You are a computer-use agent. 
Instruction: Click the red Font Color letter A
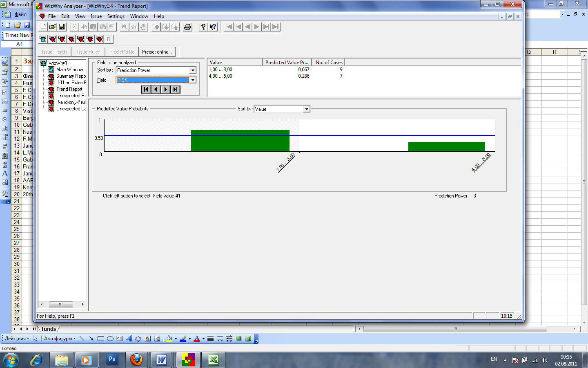pyautogui.click(x=197, y=339)
